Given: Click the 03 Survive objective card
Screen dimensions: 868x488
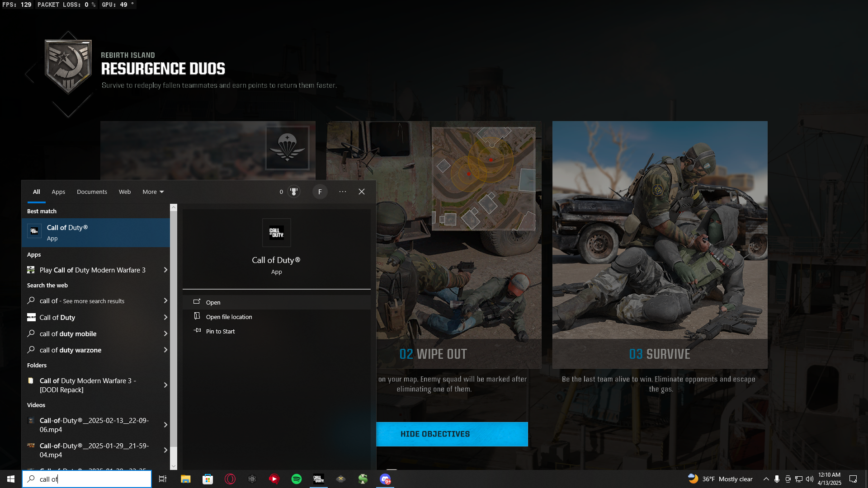Looking at the screenshot, I should point(660,244).
